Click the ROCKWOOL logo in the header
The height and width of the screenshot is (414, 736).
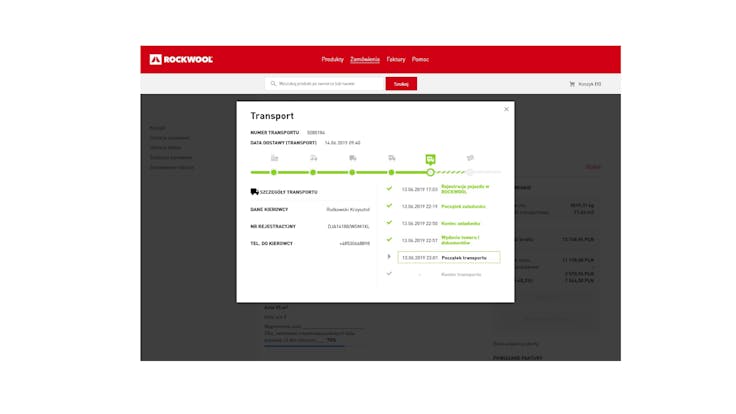[181, 60]
